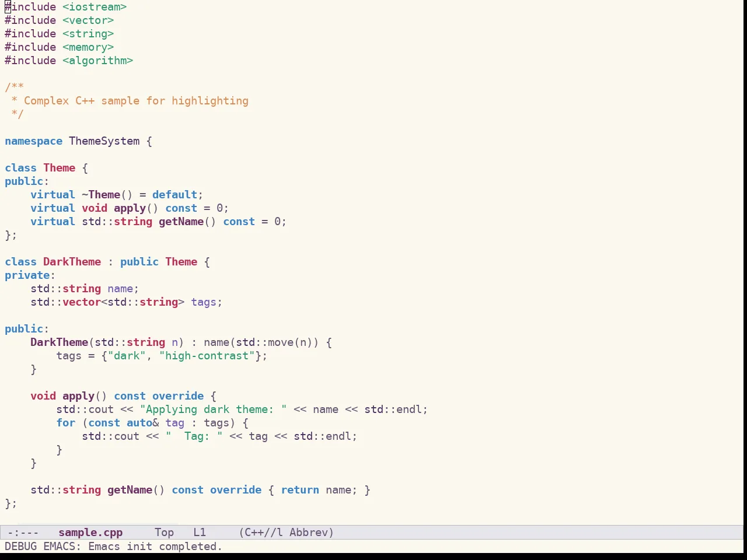This screenshot has height=560, width=747.
Task: Click the sample.cpp buffer name in mode line
Action: coord(90,533)
